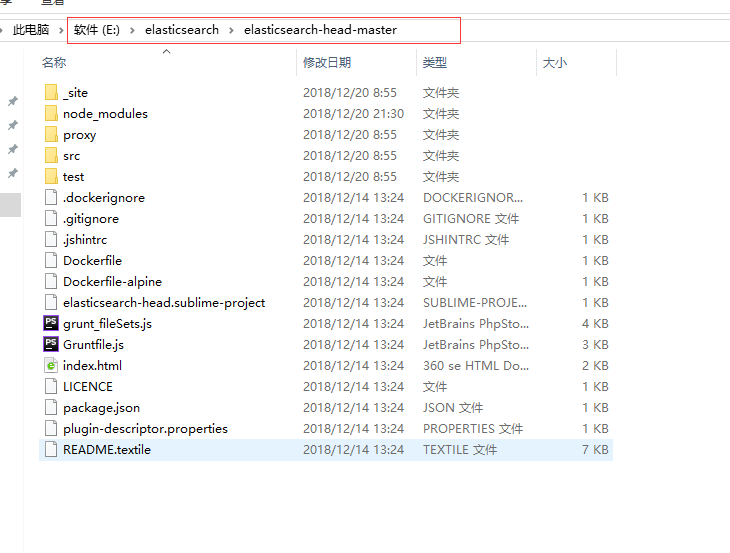Sort by 修改日期 column header

(327, 63)
